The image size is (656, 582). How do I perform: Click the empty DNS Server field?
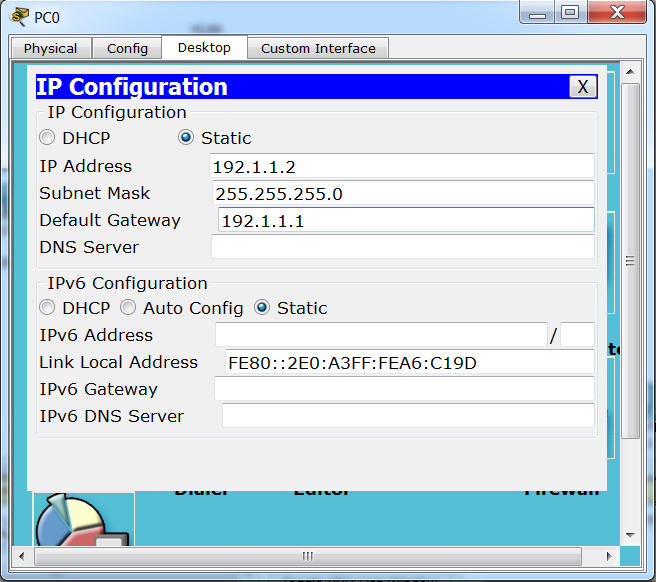pos(402,247)
